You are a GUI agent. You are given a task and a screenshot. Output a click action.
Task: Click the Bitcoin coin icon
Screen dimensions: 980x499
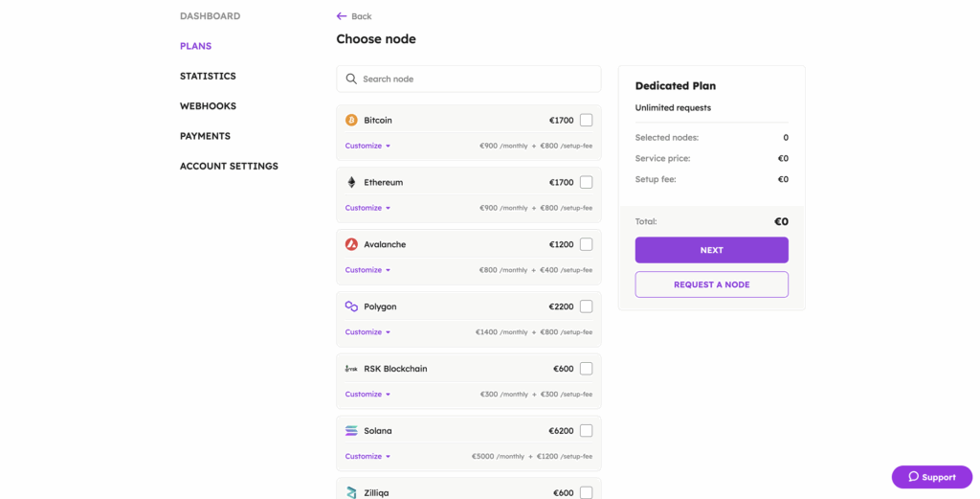coord(351,121)
